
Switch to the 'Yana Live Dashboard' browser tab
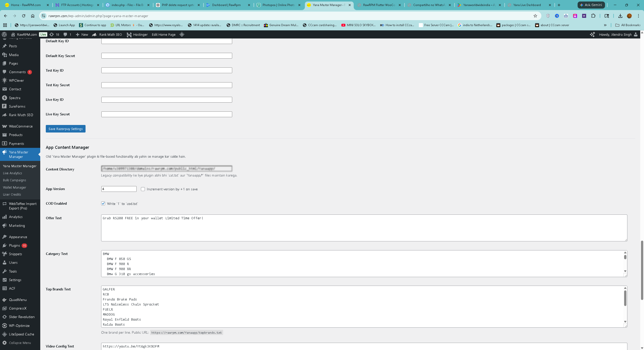point(527,5)
